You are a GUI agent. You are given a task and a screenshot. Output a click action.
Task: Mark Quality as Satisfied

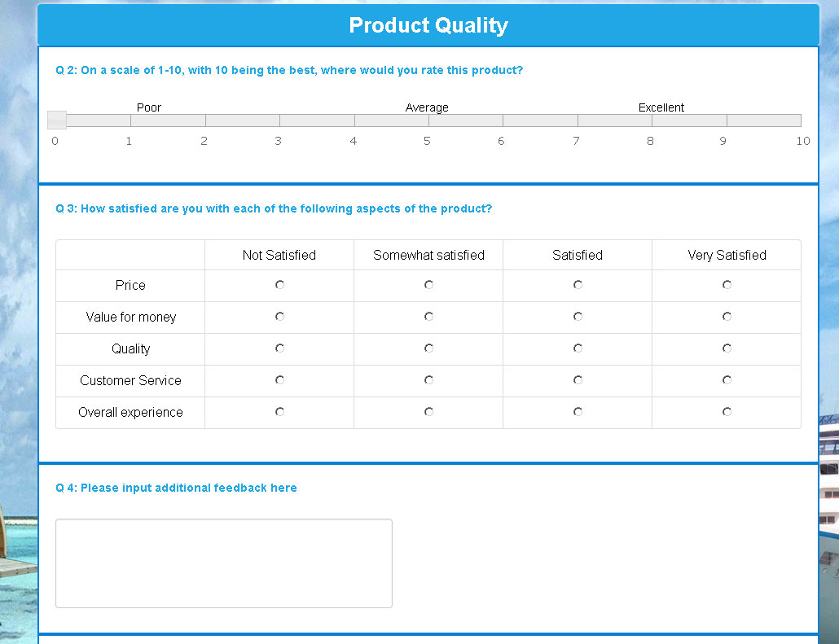coord(578,348)
